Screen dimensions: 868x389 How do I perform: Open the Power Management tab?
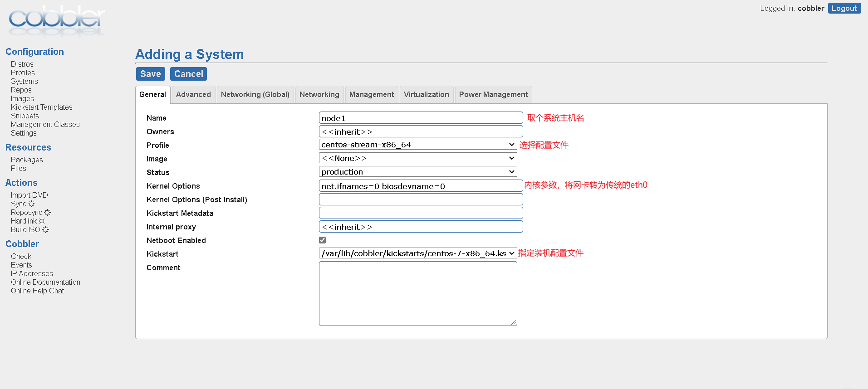[493, 95]
